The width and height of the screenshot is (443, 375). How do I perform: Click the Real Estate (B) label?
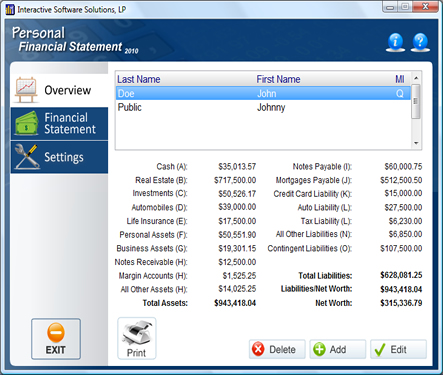click(161, 180)
